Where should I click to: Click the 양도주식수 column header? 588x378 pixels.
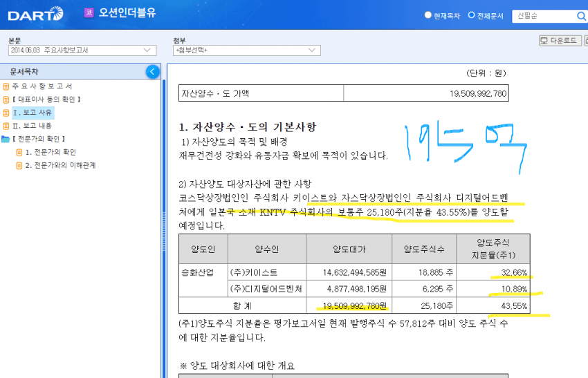click(424, 249)
